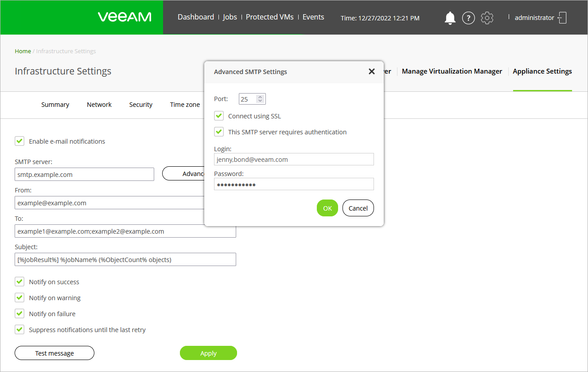Click the administrator user name
The image size is (588, 372).
tap(534, 18)
